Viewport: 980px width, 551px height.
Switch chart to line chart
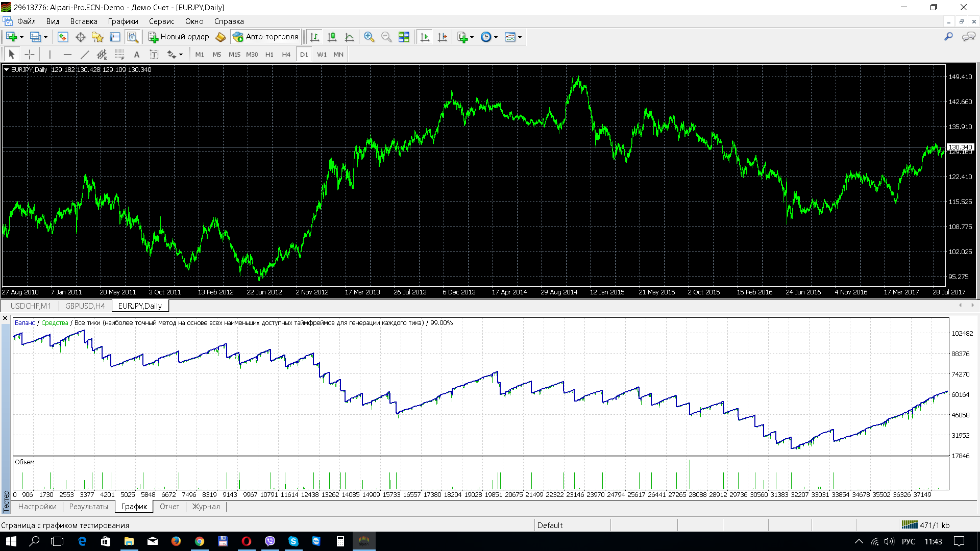pos(350,37)
